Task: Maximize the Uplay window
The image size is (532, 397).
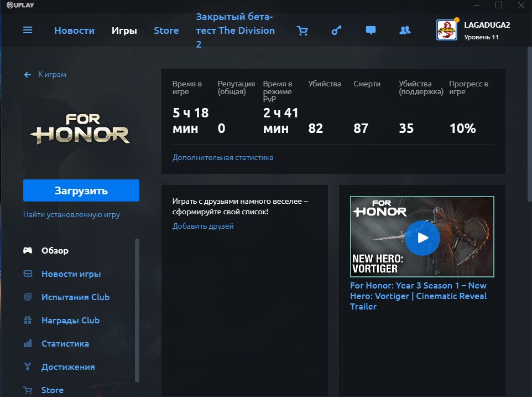Action: [x=499, y=5]
